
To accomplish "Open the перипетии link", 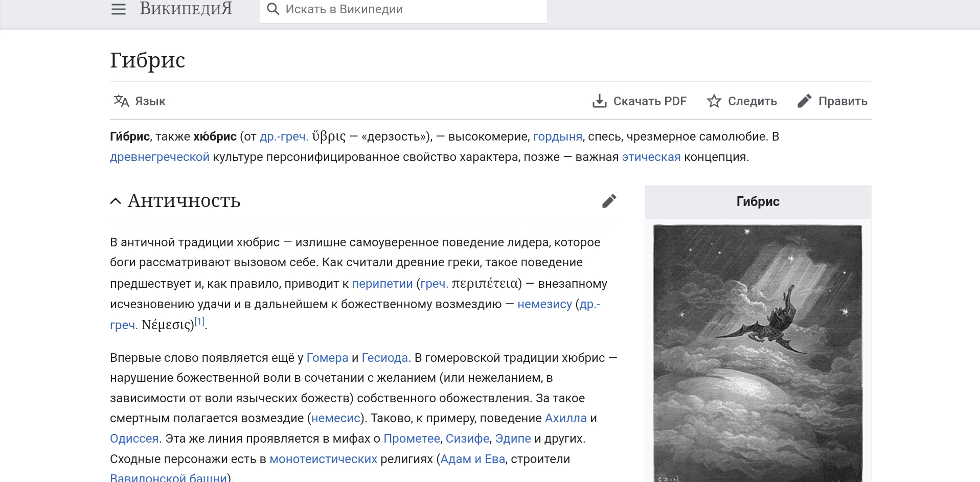I will pyautogui.click(x=382, y=284).
